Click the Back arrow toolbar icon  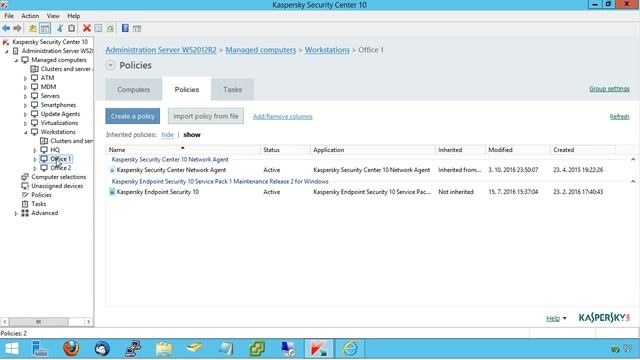pos(6,28)
